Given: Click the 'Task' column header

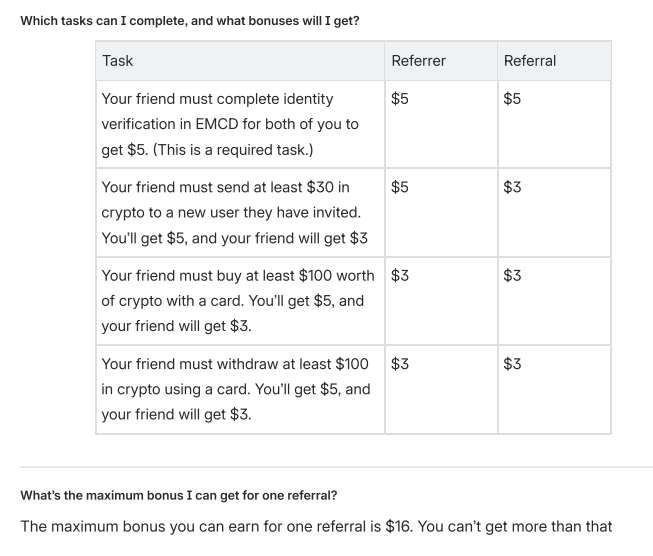Looking at the screenshot, I should click(x=118, y=61).
